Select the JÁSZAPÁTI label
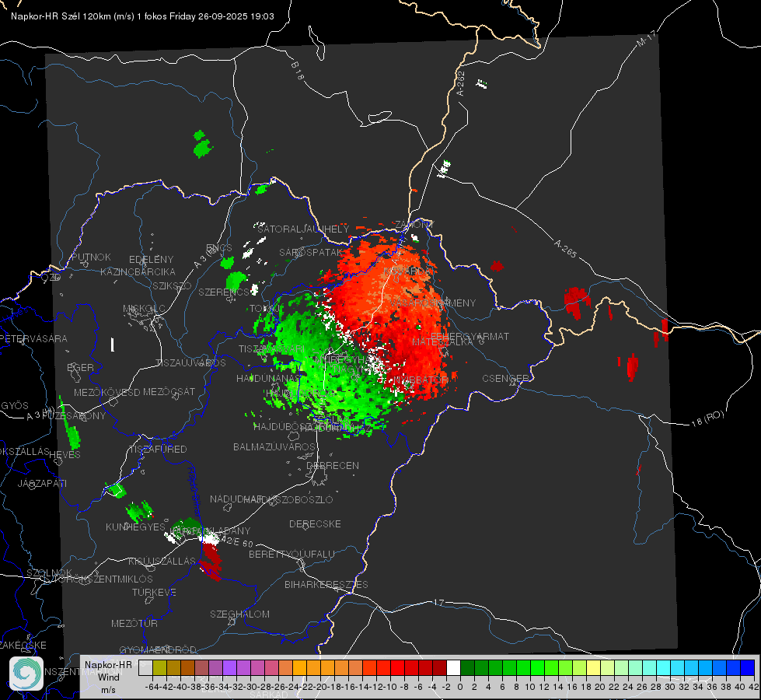This screenshot has height=700, width=761. (x=42, y=483)
